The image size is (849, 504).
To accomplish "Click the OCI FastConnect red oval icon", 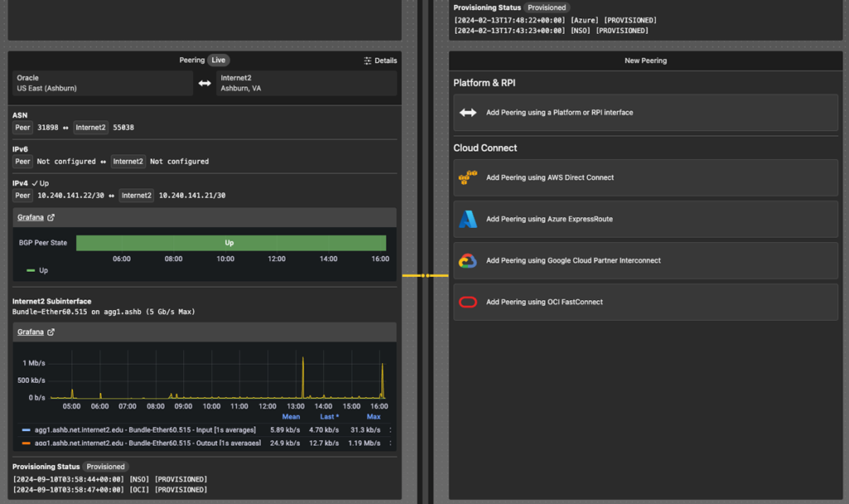I will click(467, 302).
